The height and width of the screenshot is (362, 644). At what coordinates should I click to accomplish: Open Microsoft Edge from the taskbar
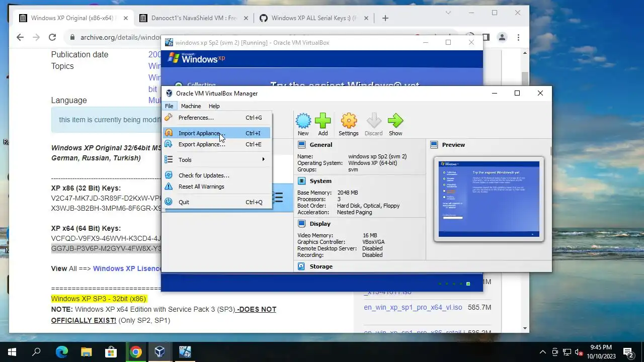pyautogui.click(x=61, y=352)
